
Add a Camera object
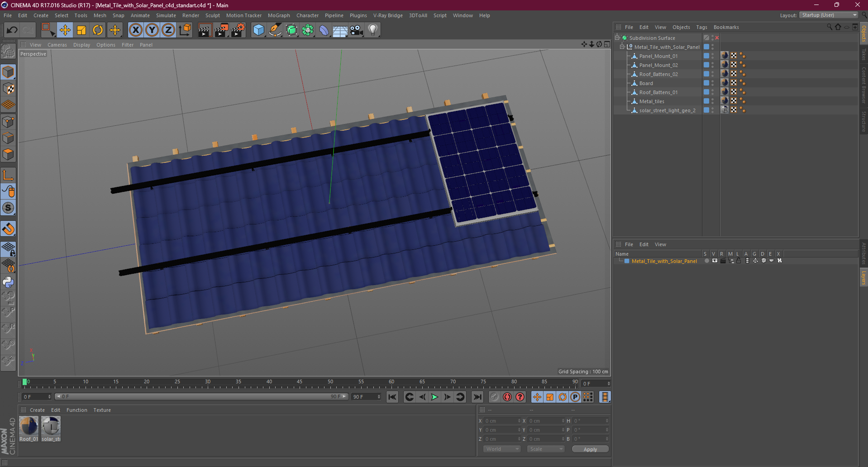click(357, 30)
